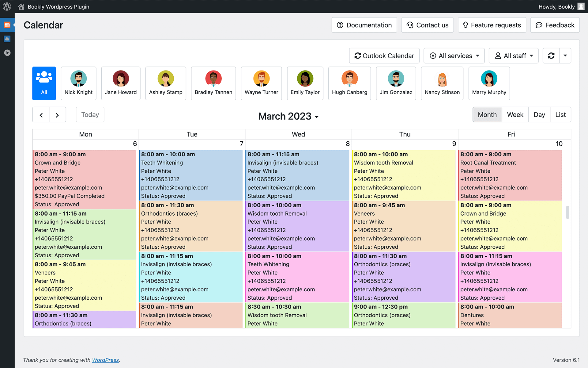
Task: Open the All staff dropdown
Action: (513, 56)
